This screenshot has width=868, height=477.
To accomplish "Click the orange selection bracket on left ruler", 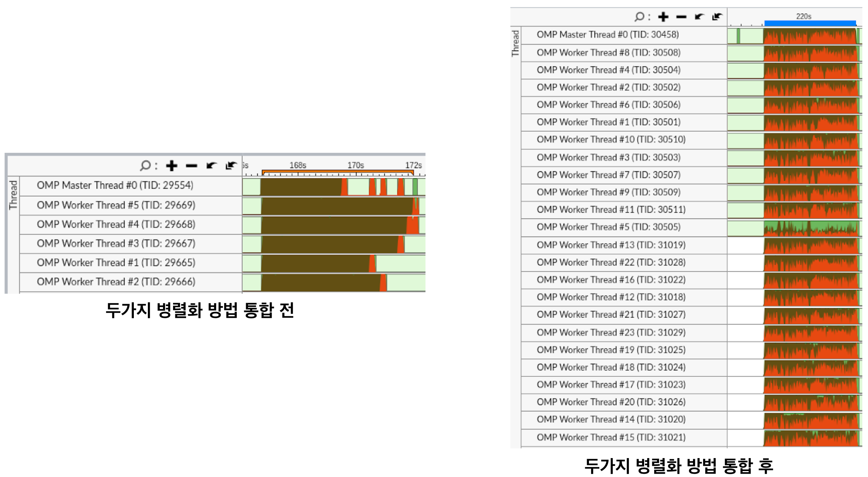I will coord(338,172).
